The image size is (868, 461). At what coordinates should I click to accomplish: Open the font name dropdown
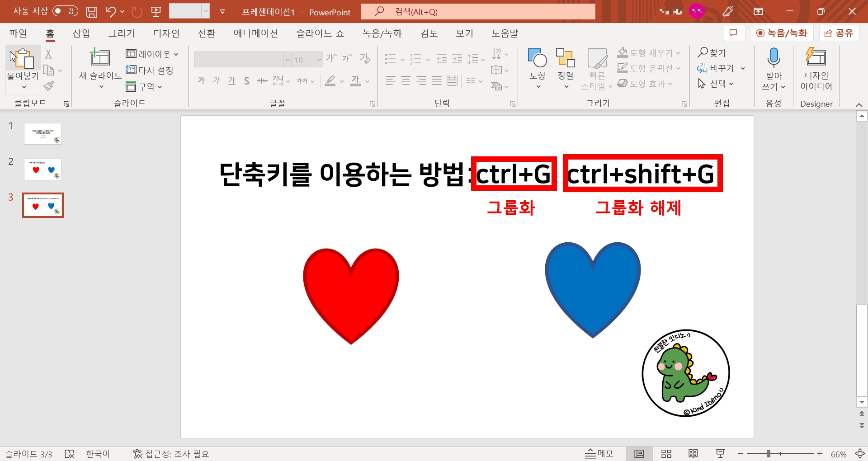(287, 60)
